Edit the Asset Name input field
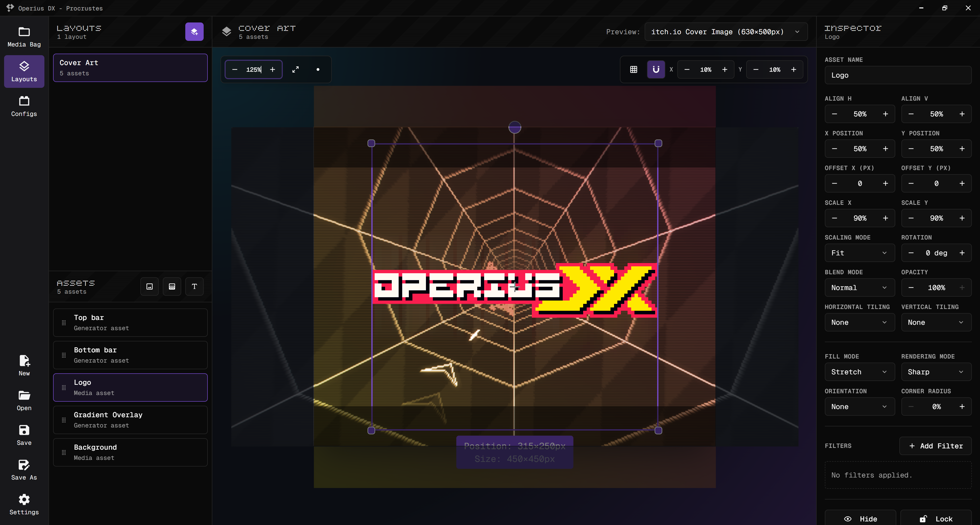 point(898,75)
